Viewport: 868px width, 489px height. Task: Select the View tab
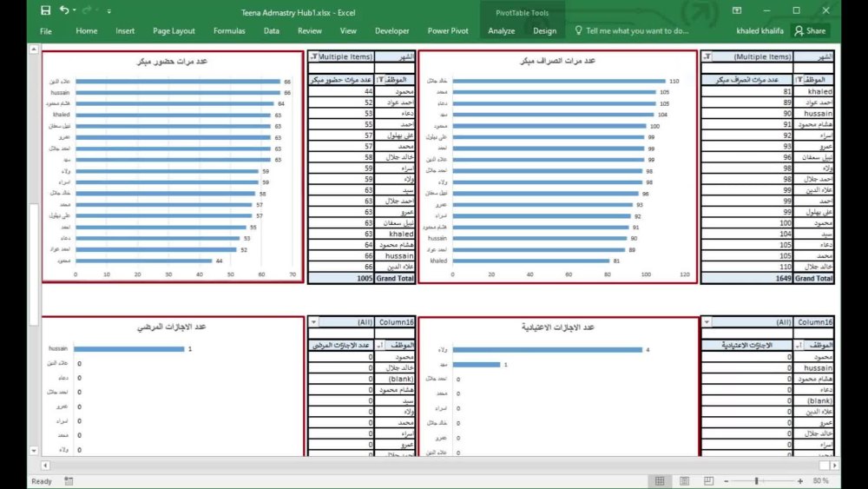pos(348,31)
